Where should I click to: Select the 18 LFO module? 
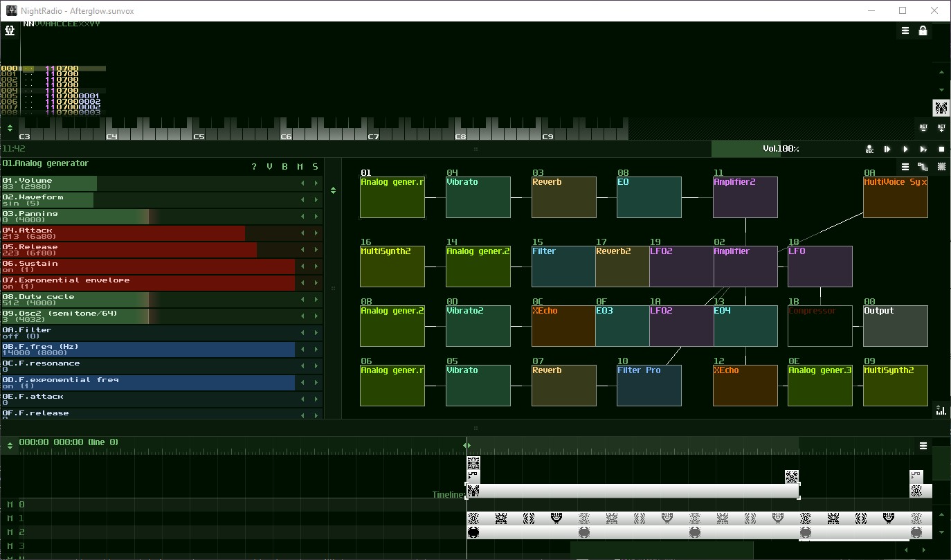pyautogui.click(x=820, y=267)
